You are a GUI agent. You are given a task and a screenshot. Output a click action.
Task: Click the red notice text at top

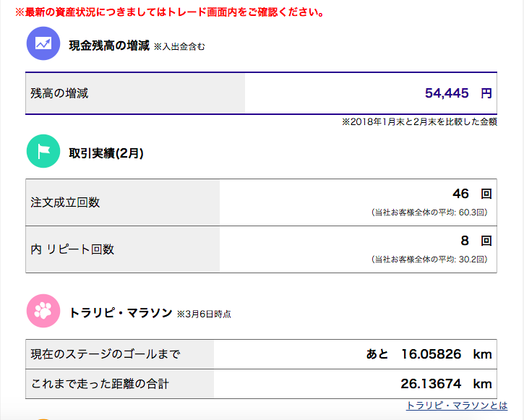(170, 12)
